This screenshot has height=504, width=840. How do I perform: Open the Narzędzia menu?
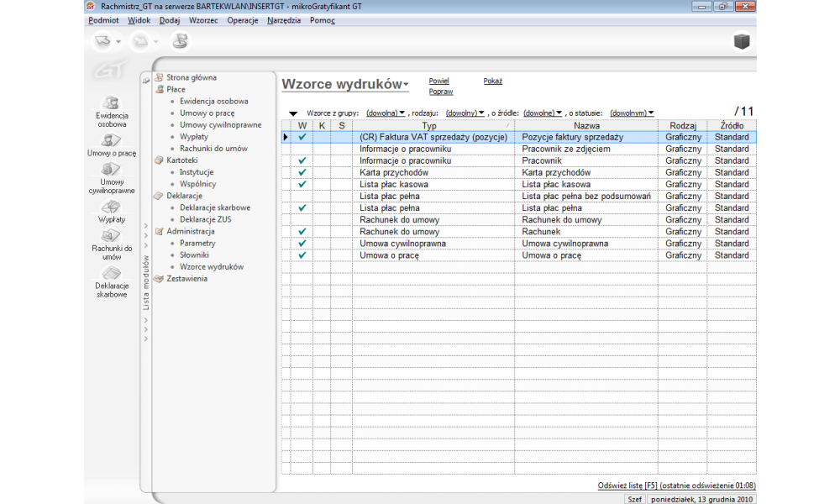coord(284,20)
